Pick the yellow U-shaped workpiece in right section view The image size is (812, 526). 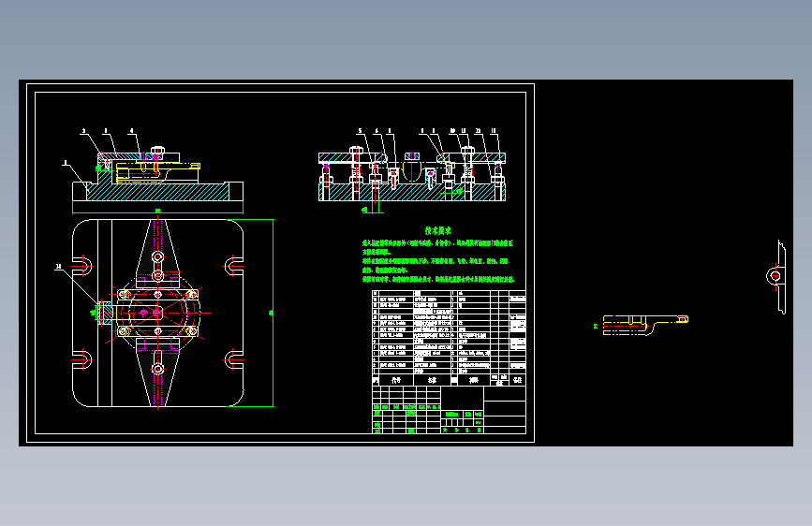412,172
